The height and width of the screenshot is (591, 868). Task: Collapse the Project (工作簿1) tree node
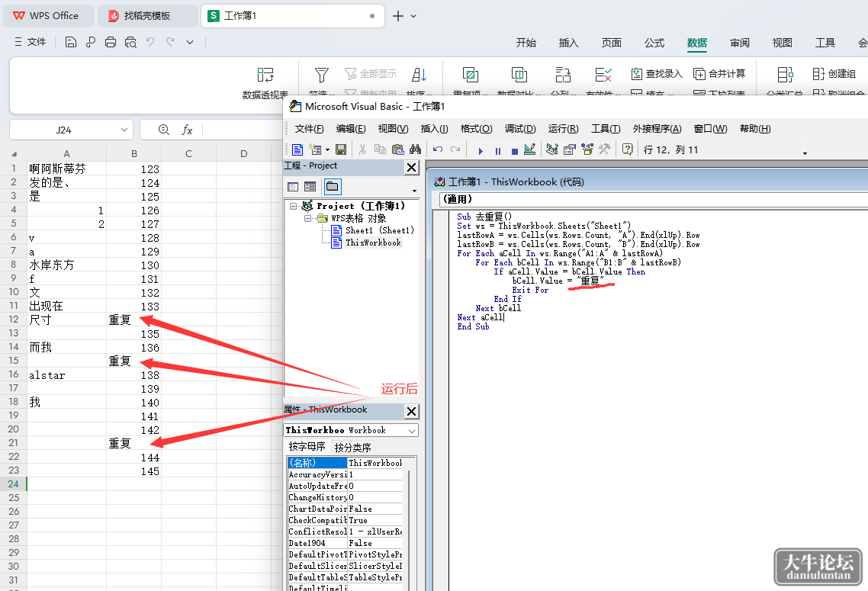(293, 206)
